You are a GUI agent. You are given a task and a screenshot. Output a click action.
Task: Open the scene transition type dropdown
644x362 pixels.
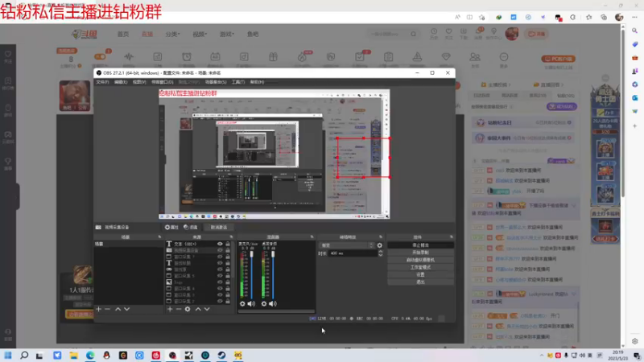coord(347,245)
